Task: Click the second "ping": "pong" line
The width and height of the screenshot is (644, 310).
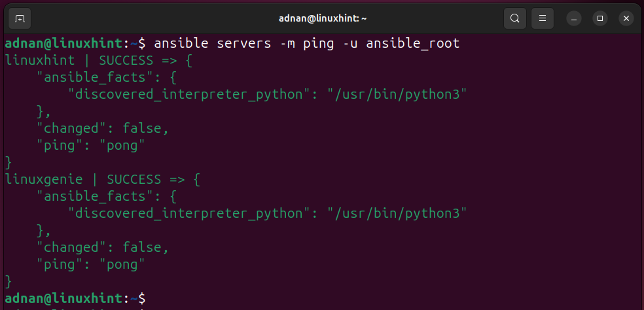Action: click(91, 264)
